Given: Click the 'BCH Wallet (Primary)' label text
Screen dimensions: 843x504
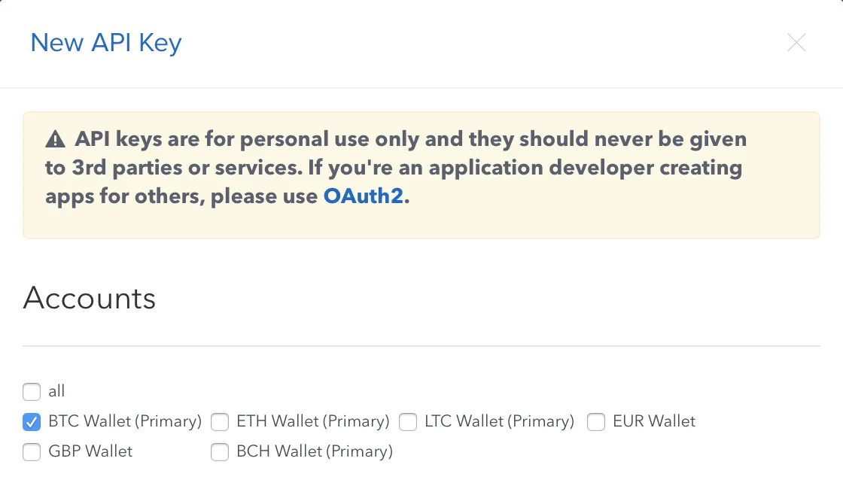Looking at the screenshot, I should point(315,451).
